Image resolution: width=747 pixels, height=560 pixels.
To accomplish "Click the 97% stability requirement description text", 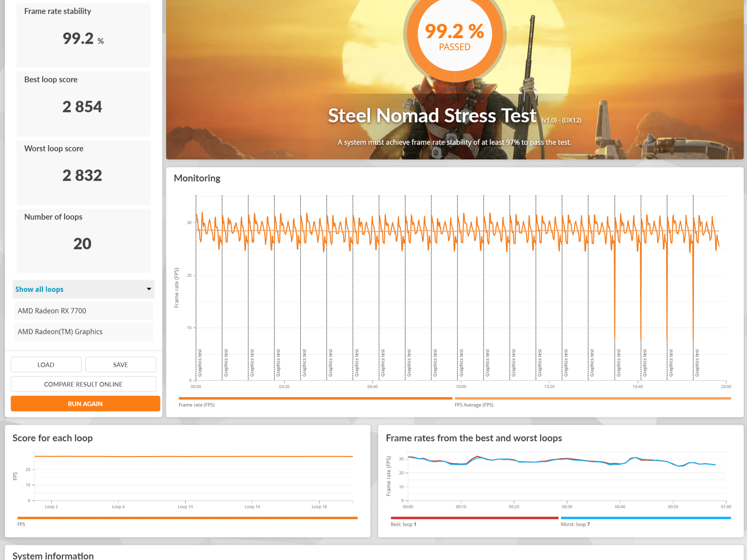I will point(454,142).
